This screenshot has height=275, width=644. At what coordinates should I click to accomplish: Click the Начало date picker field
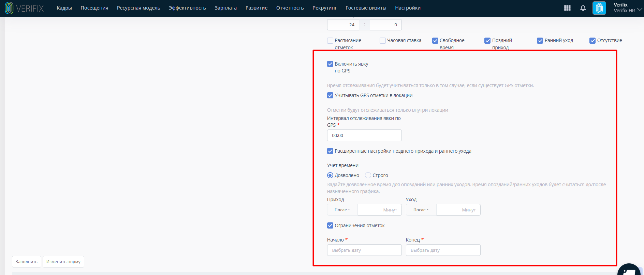tap(364, 250)
